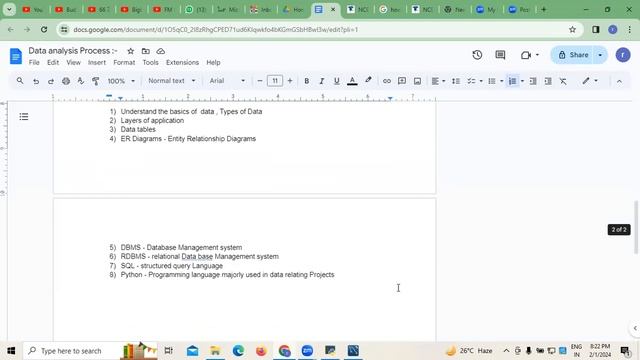Open the text alignment dropdown
The image size is (640, 360).
(x=438, y=81)
